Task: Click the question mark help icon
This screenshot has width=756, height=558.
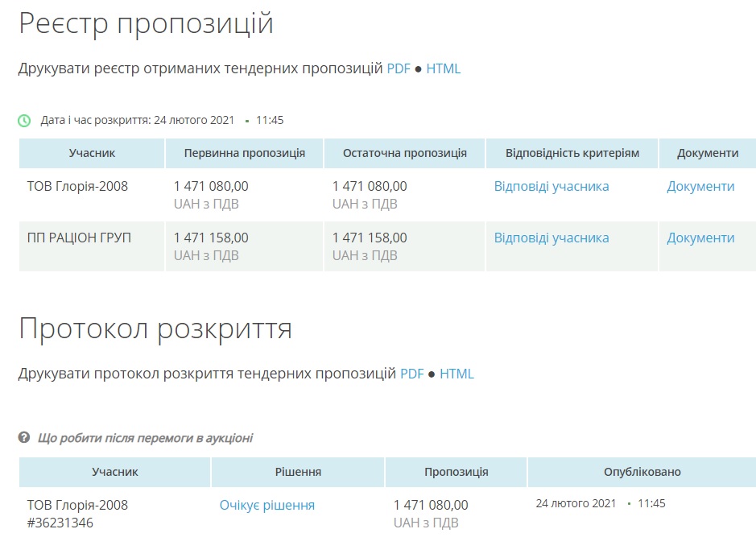Action: 24,438
